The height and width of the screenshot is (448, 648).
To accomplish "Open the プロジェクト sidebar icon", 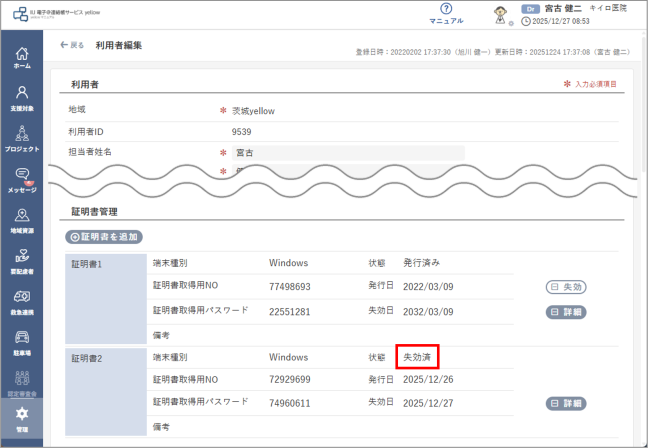I will pos(21,138).
